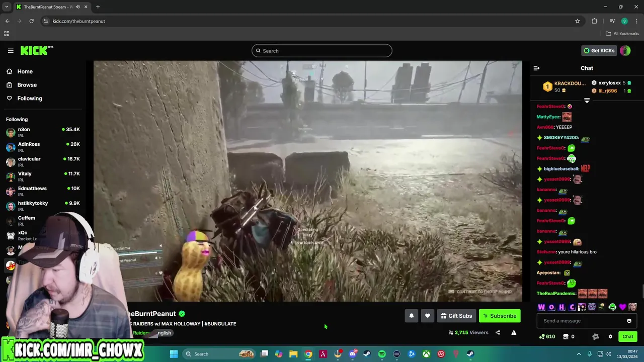The height and width of the screenshot is (362, 644).
Task: Open File Explorer from the taskbar
Action: [x=293, y=354]
